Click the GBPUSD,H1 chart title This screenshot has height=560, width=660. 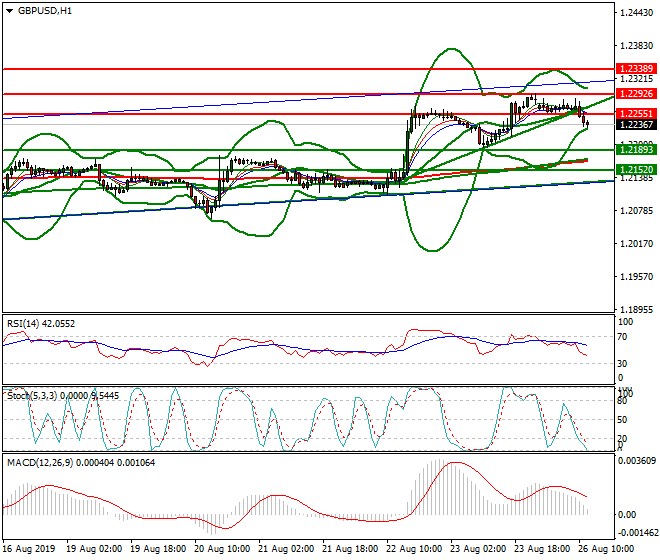pos(45,11)
